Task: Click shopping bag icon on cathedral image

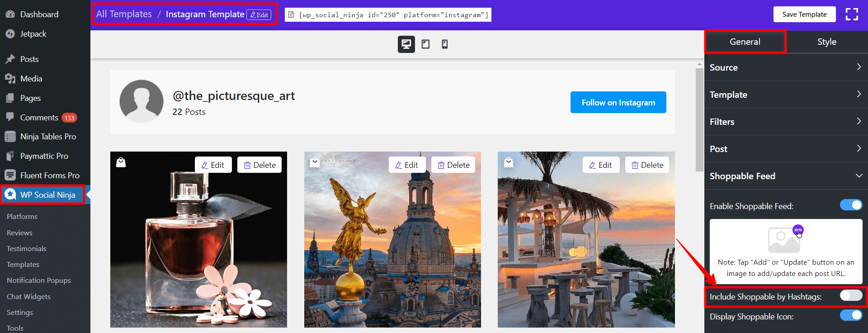Action: [315, 162]
